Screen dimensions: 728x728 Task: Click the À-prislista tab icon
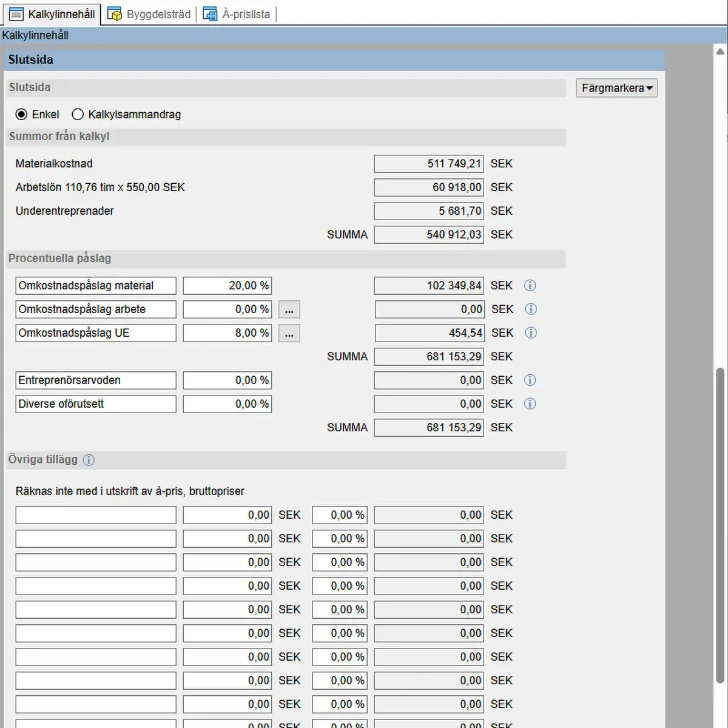pos(210,14)
